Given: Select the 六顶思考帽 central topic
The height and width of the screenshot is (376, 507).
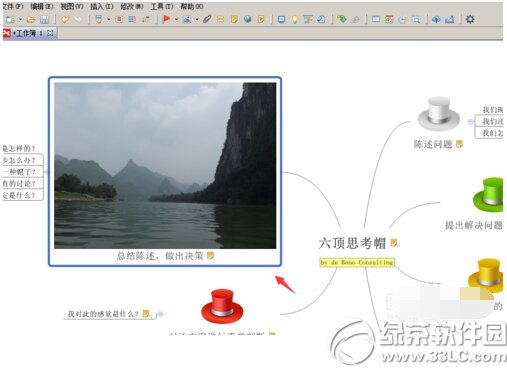Looking at the screenshot, I should (x=352, y=243).
